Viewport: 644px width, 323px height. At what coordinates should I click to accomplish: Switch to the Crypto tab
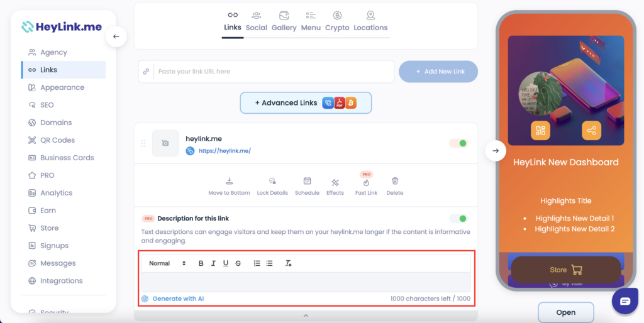click(337, 22)
